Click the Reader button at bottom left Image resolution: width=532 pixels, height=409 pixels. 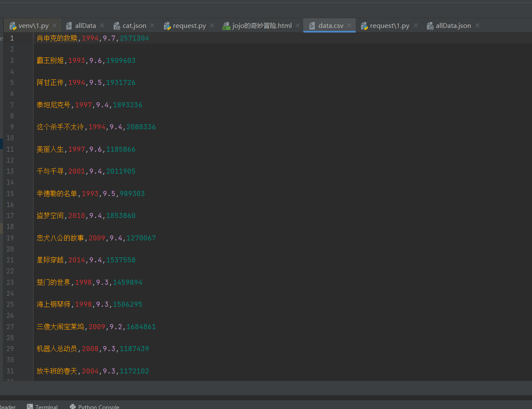(x=7, y=406)
